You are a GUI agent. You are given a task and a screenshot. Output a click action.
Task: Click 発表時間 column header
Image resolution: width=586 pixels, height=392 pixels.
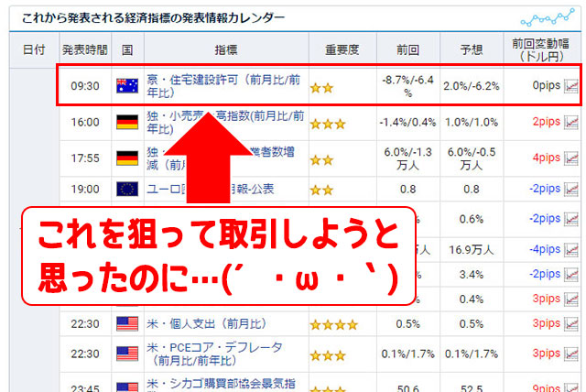(85, 49)
